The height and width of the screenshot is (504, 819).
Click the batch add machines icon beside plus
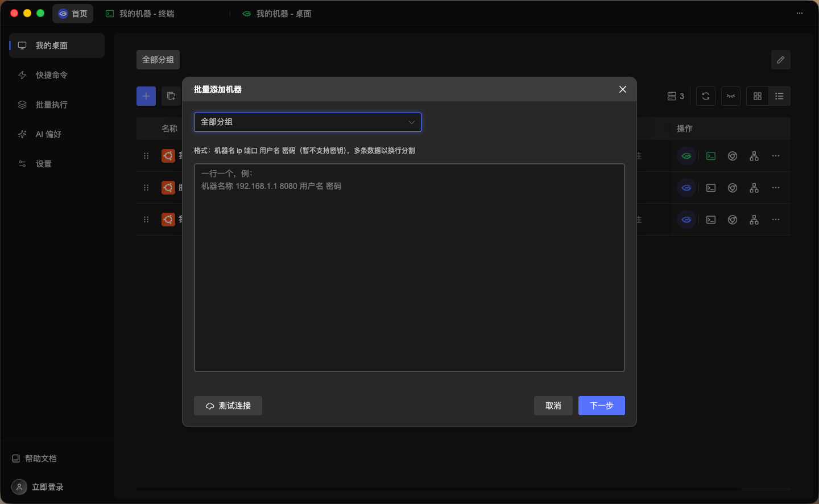171,96
